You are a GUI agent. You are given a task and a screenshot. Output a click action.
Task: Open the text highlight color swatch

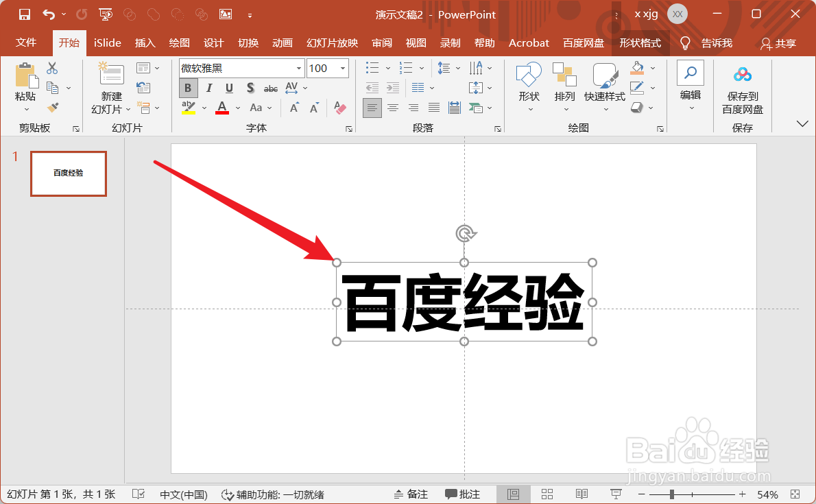click(x=189, y=108)
